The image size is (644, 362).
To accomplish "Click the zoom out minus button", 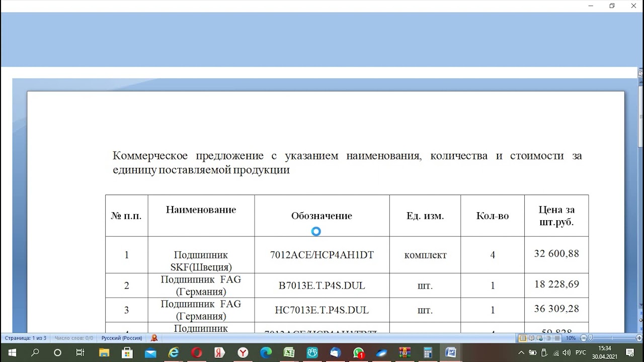I will (x=584, y=338).
